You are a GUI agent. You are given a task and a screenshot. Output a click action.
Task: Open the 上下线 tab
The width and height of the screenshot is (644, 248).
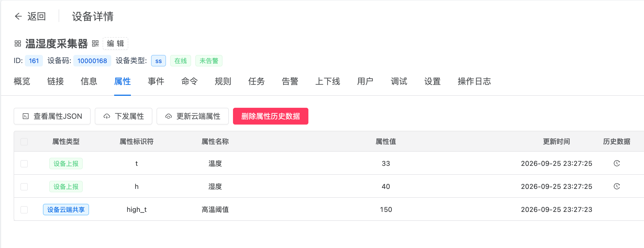(328, 81)
